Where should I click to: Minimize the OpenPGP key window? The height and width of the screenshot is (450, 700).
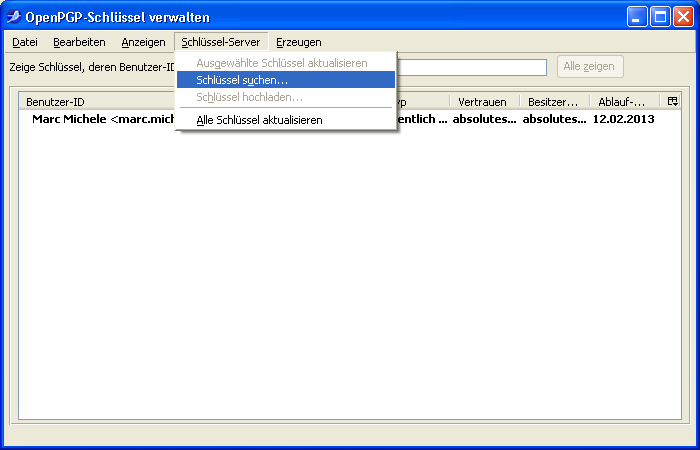click(x=637, y=17)
